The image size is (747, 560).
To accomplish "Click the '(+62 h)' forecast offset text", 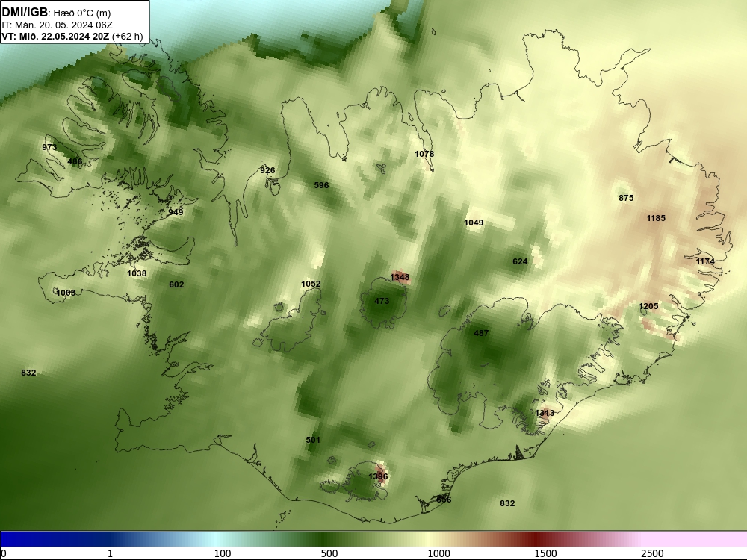I will tap(127, 36).
